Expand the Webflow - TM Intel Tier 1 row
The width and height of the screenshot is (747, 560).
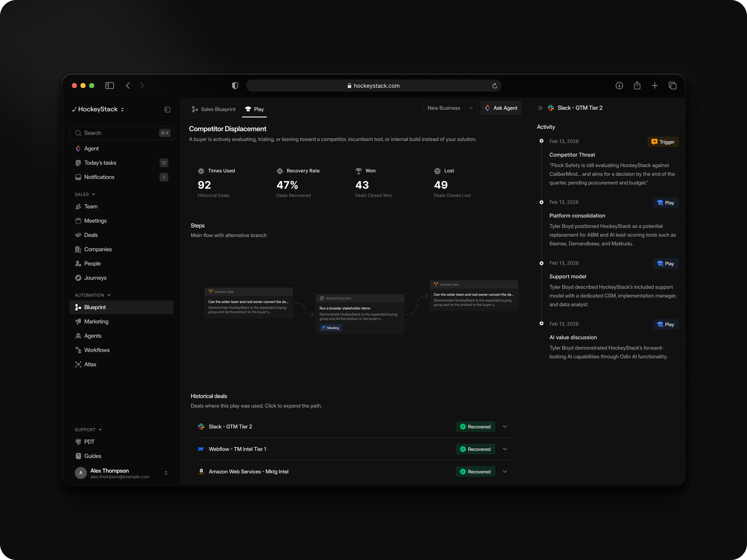pos(505,449)
